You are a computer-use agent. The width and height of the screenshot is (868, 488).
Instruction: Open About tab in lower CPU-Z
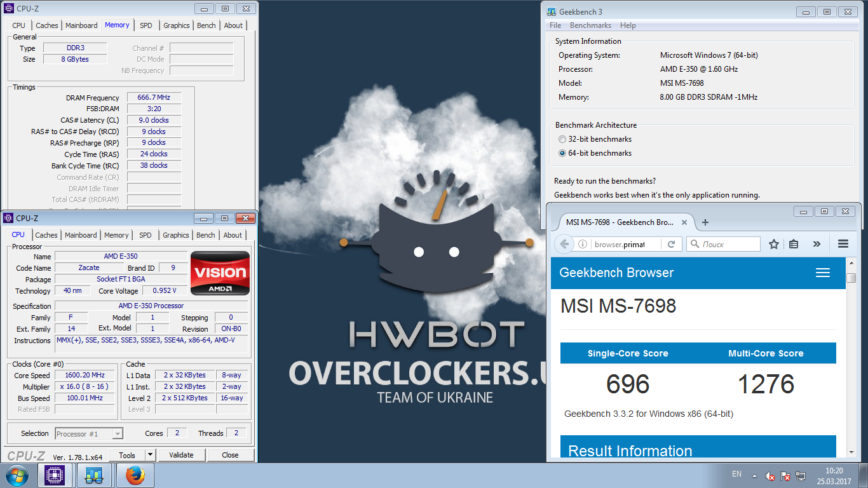click(x=233, y=235)
